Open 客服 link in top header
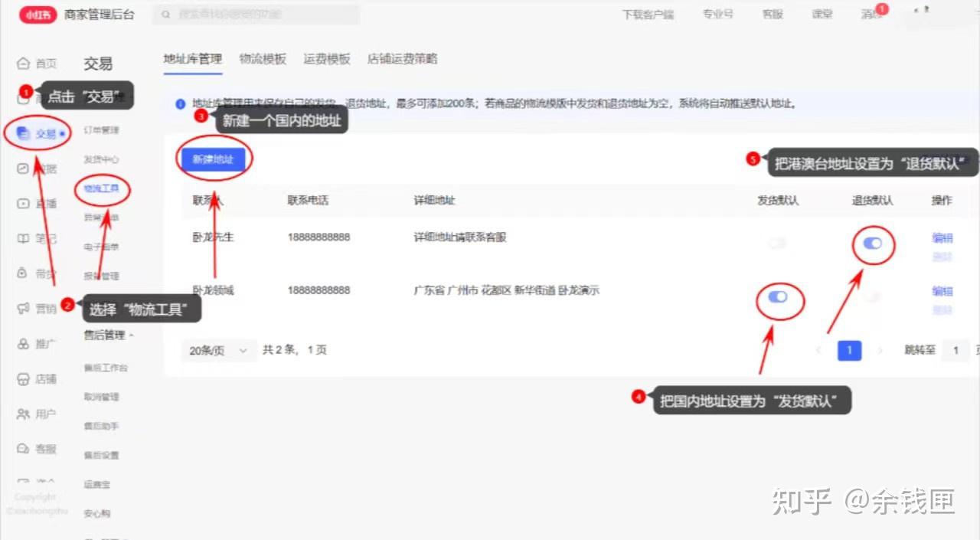The width and height of the screenshot is (980, 540). (x=773, y=15)
